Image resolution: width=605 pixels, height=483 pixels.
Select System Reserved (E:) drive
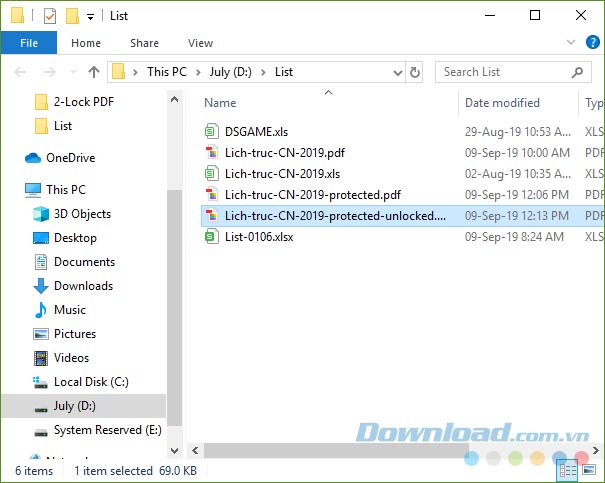click(x=98, y=430)
